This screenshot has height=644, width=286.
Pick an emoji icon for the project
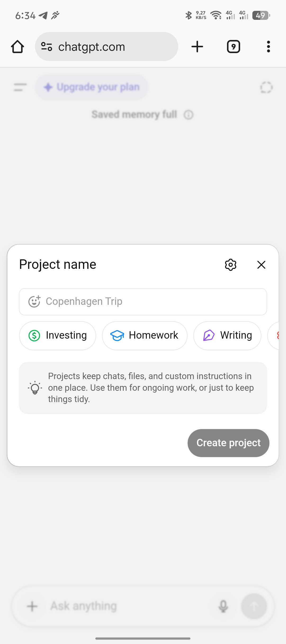point(34,302)
